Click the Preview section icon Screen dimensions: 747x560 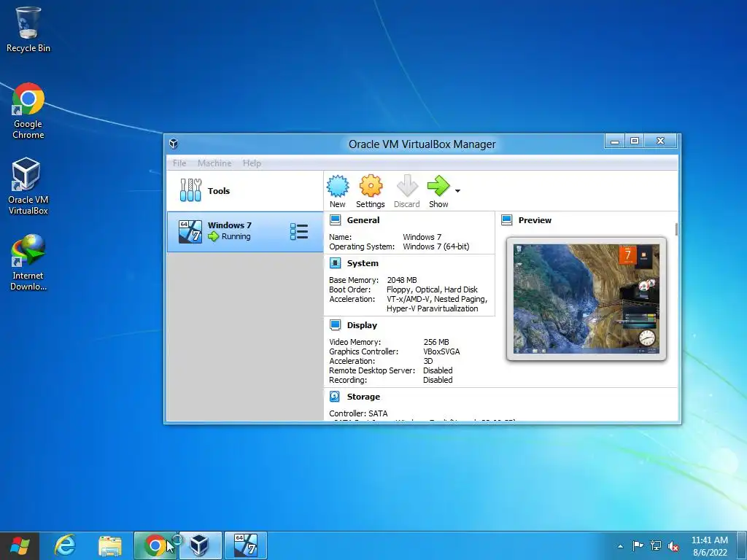coord(507,220)
